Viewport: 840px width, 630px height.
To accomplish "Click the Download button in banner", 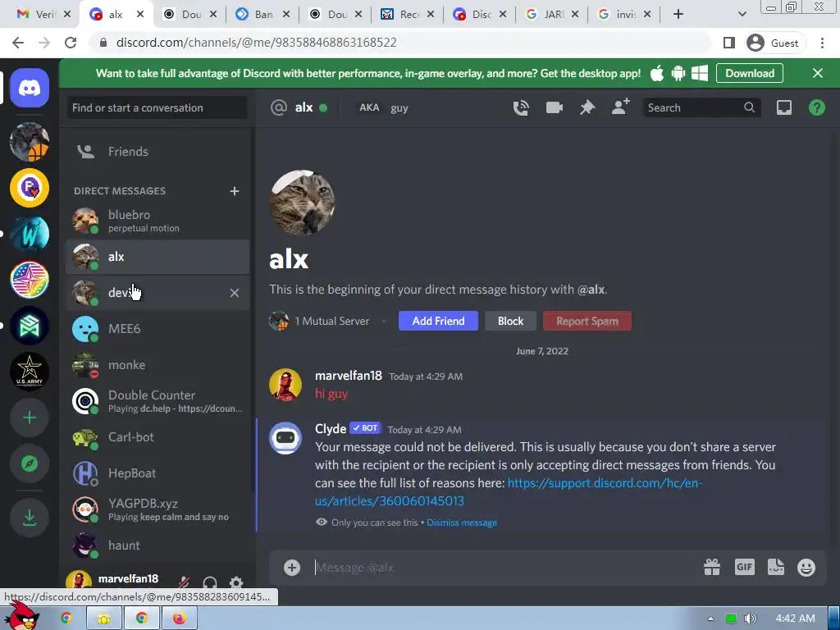I will coord(750,73).
